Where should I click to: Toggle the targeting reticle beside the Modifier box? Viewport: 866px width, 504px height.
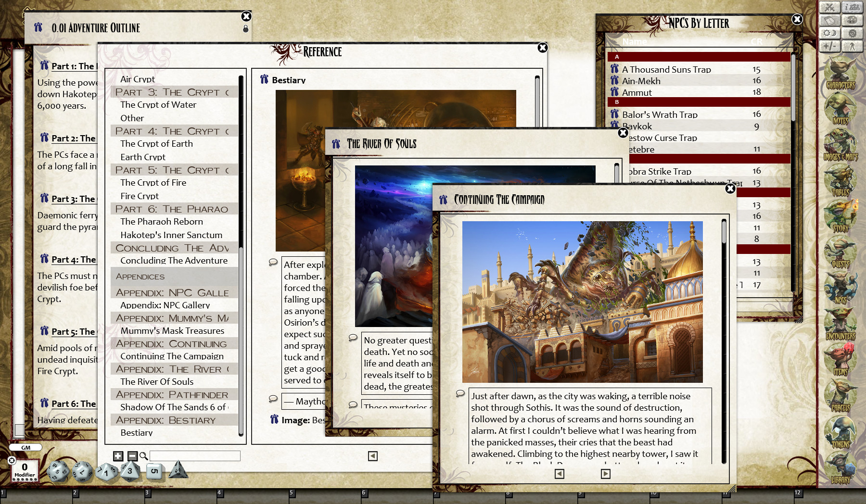[x=11, y=460]
